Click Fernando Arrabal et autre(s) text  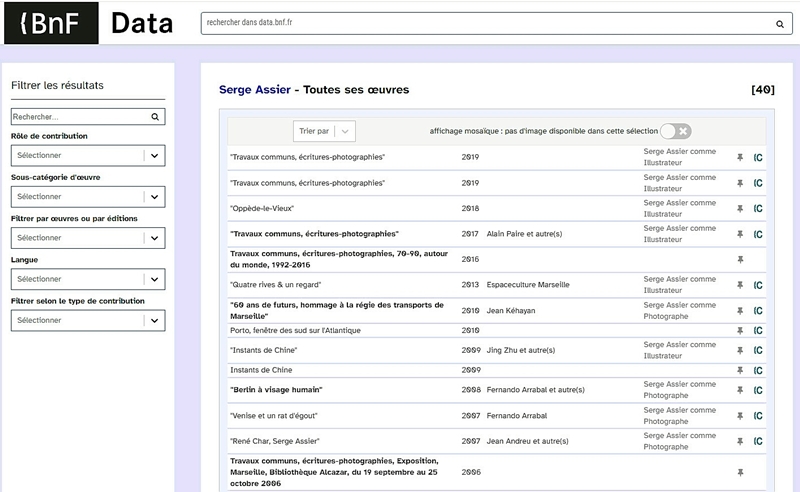[x=535, y=390]
